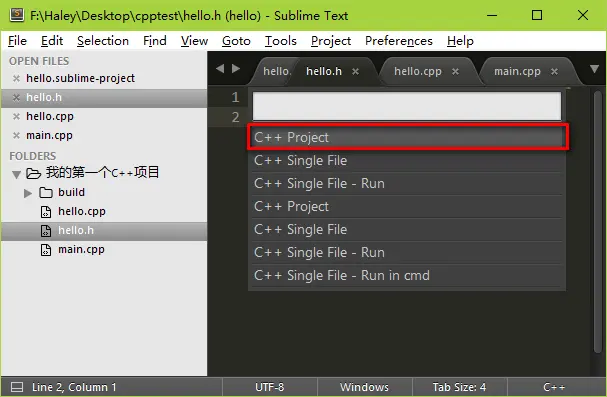Open the Edit menu

point(52,41)
